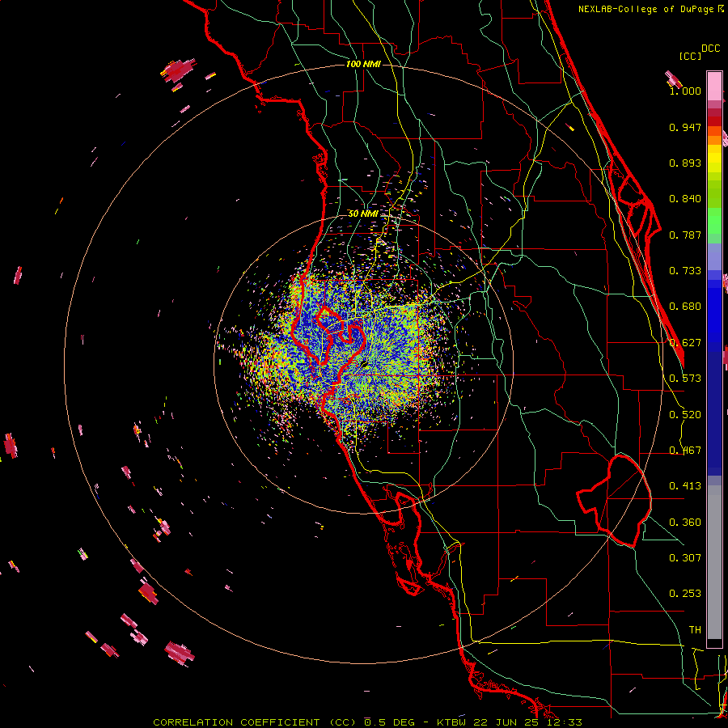Click the NEXLAB-College of DuPage credit text
This screenshot has width=728, height=728.
(x=647, y=9)
